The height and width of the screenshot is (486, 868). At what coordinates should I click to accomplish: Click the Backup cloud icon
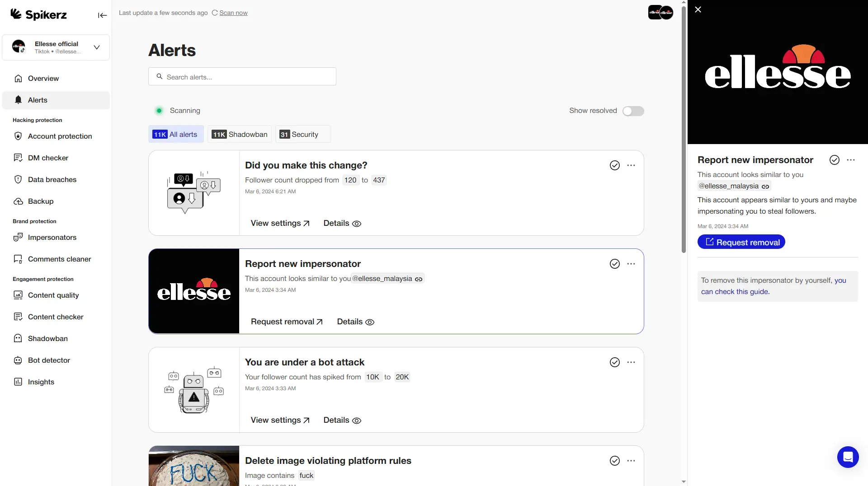pos(18,201)
